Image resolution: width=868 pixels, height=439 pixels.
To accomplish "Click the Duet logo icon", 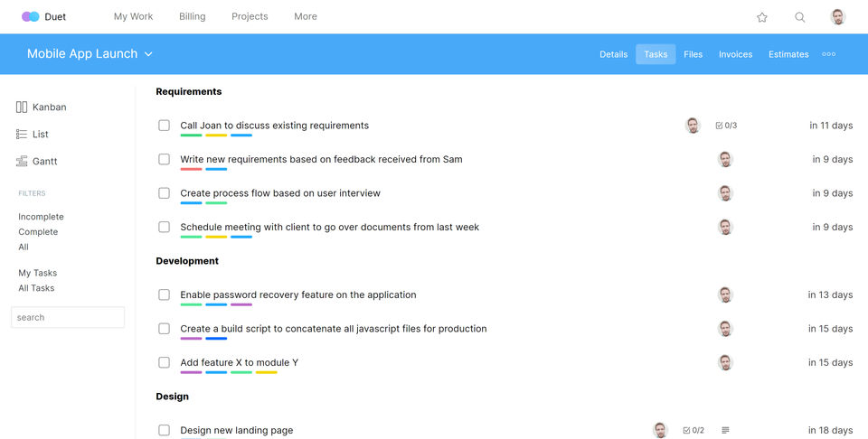I will [31, 16].
